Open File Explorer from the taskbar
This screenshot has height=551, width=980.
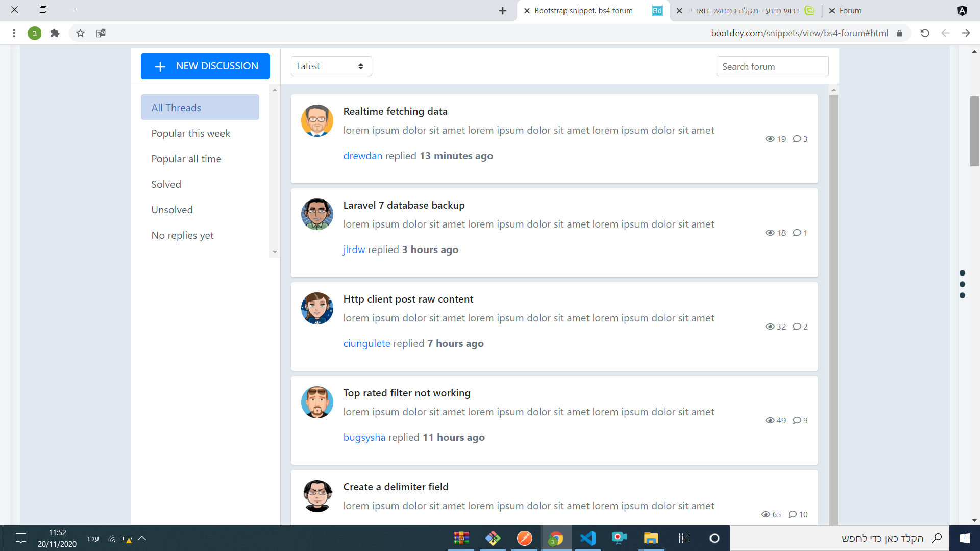pyautogui.click(x=651, y=538)
